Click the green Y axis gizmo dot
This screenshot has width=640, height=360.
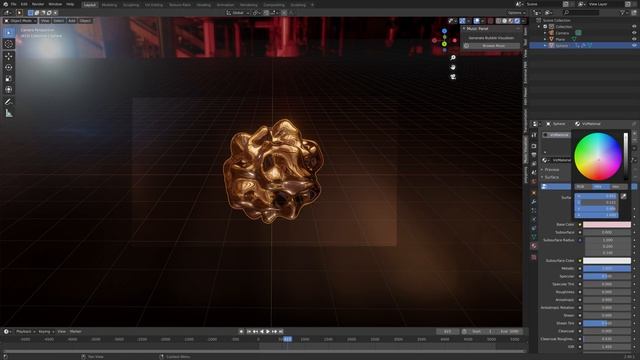click(444, 44)
